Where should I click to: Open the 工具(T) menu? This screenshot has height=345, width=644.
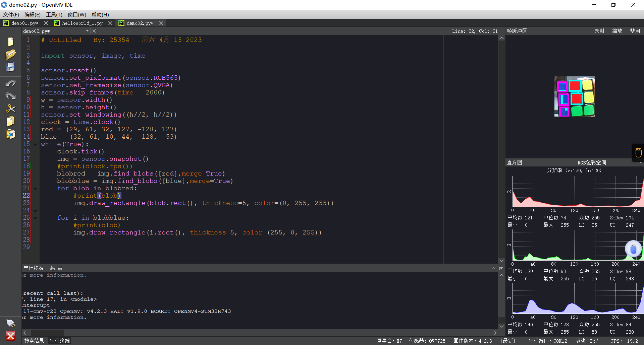tap(54, 14)
